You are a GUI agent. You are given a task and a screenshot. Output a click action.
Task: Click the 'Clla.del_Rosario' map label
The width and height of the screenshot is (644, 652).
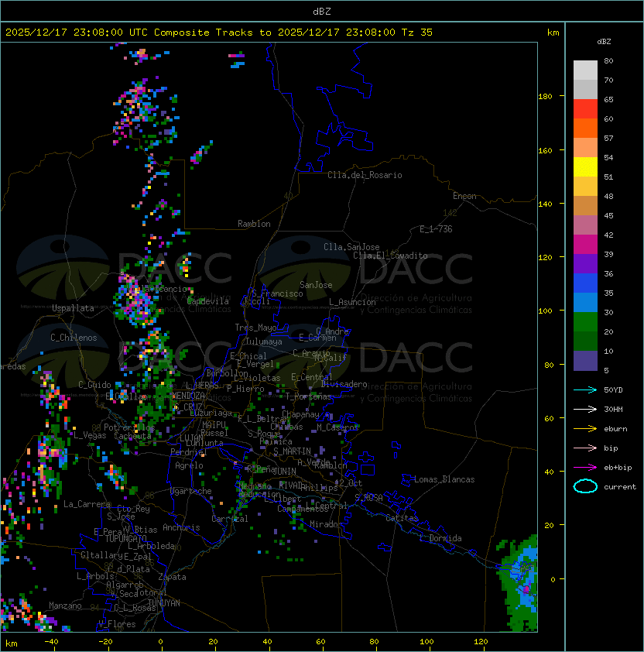365,175
